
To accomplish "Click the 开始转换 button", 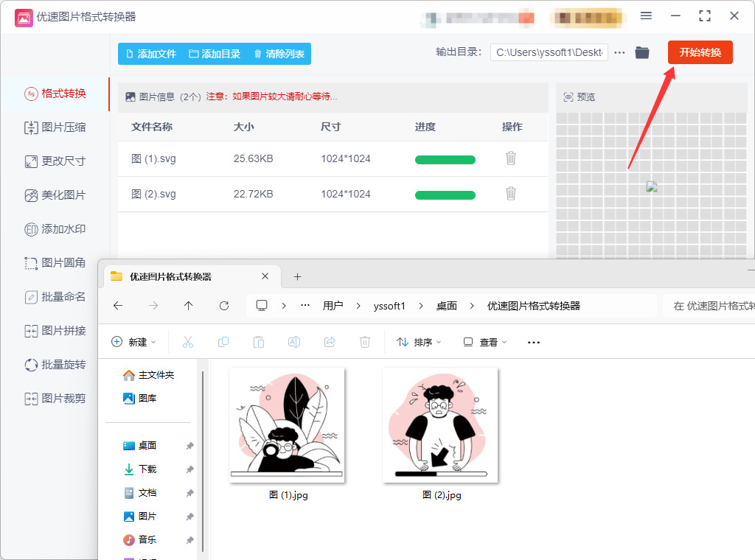I will 700,52.
